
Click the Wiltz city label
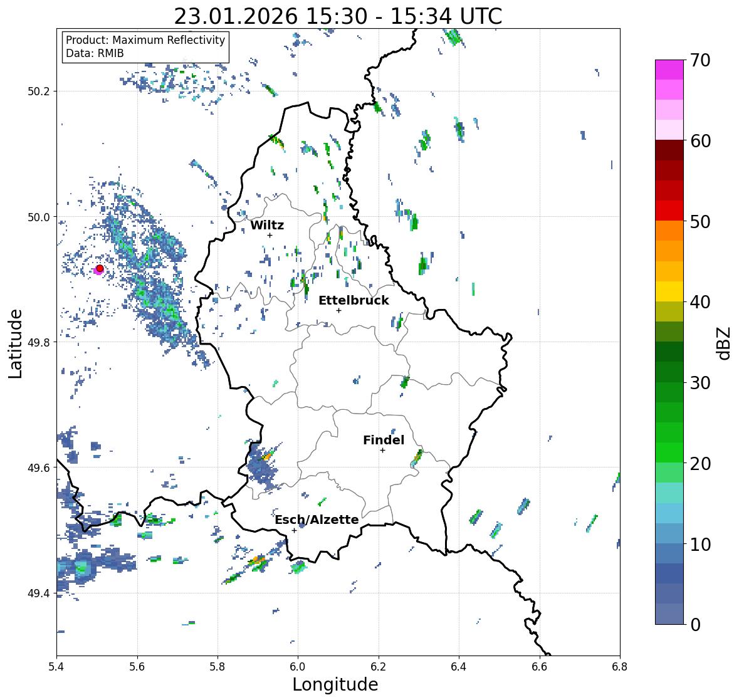pyautogui.click(x=267, y=225)
